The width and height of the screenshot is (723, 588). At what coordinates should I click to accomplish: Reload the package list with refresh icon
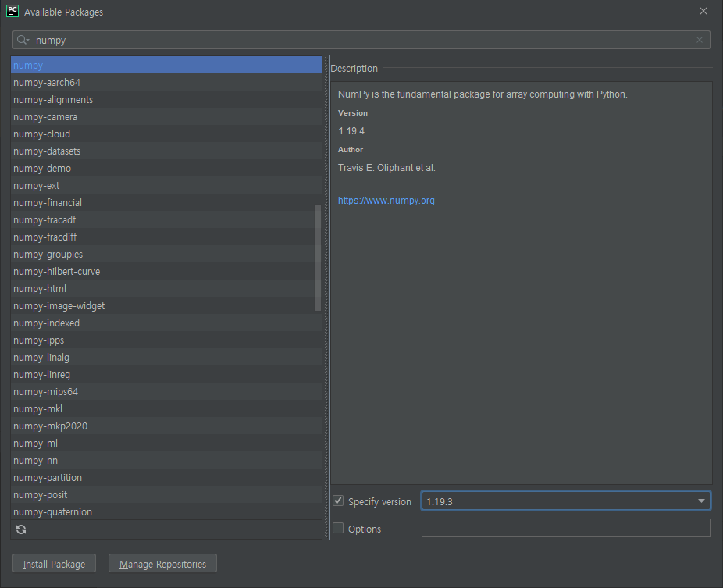(21, 529)
